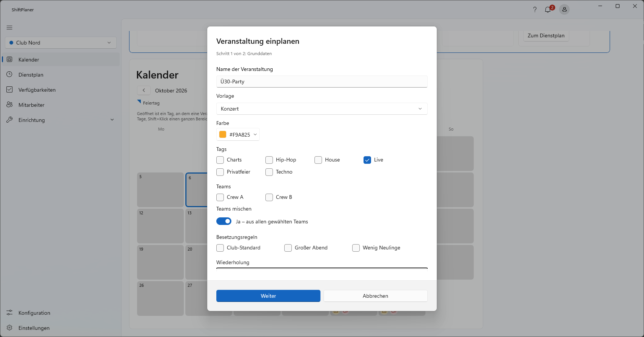Open the Vorlage Konzert dropdown
Screen dimensions: 644x337
(322, 109)
